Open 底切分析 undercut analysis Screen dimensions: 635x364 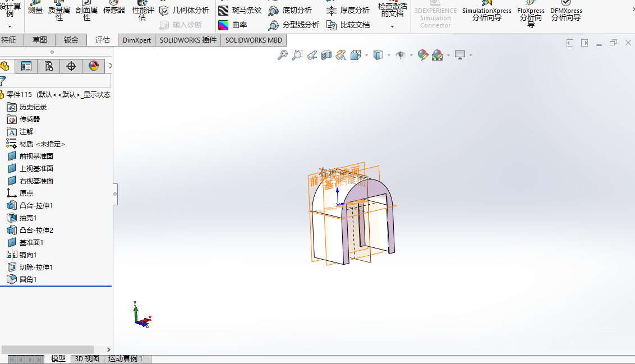(x=290, y=11)
